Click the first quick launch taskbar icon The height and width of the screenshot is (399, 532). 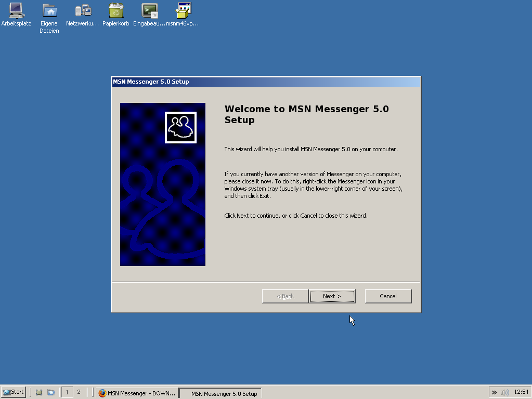pos(39,393)
